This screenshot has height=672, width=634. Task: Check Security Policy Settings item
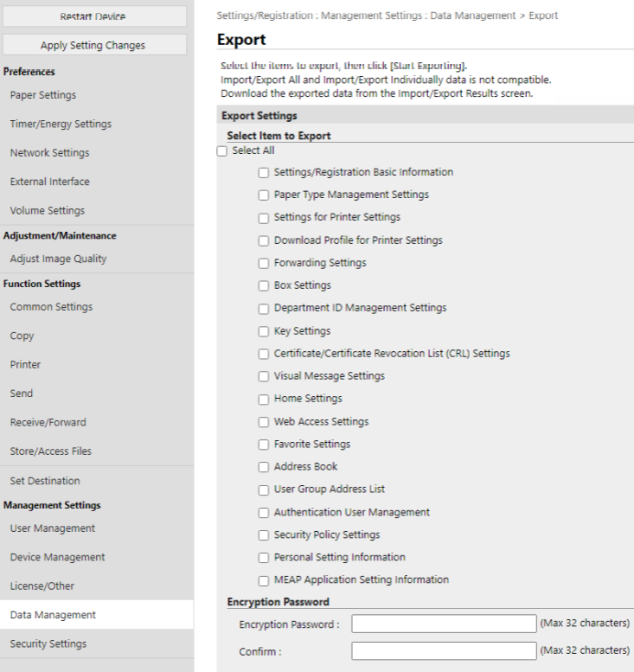265,534
